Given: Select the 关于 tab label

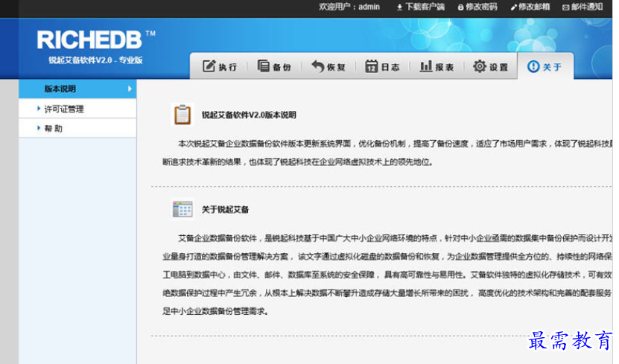Looking at the screenshot, I should coord(552,67).
